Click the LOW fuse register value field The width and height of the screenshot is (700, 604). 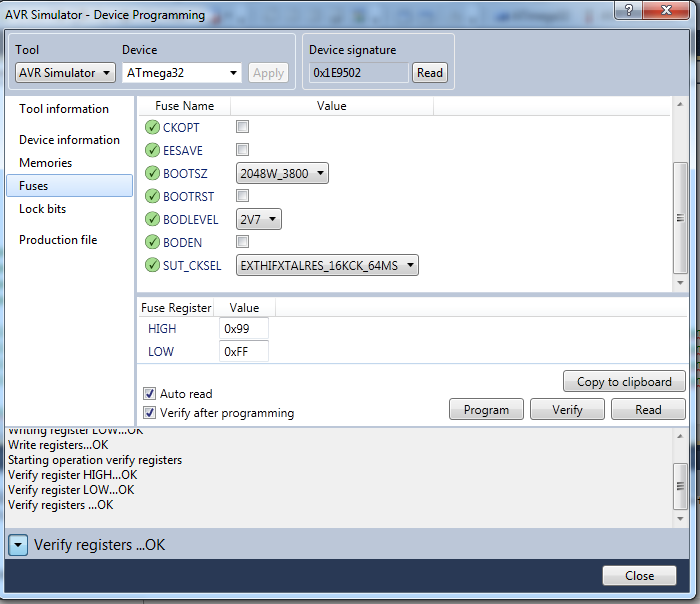[x=244, y=352]
